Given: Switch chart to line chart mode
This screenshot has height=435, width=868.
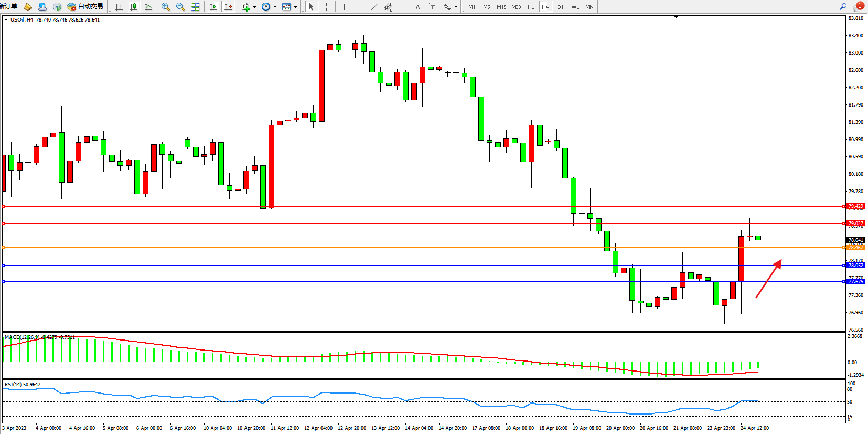Looking at the screenshot, I should pos(148,7).
